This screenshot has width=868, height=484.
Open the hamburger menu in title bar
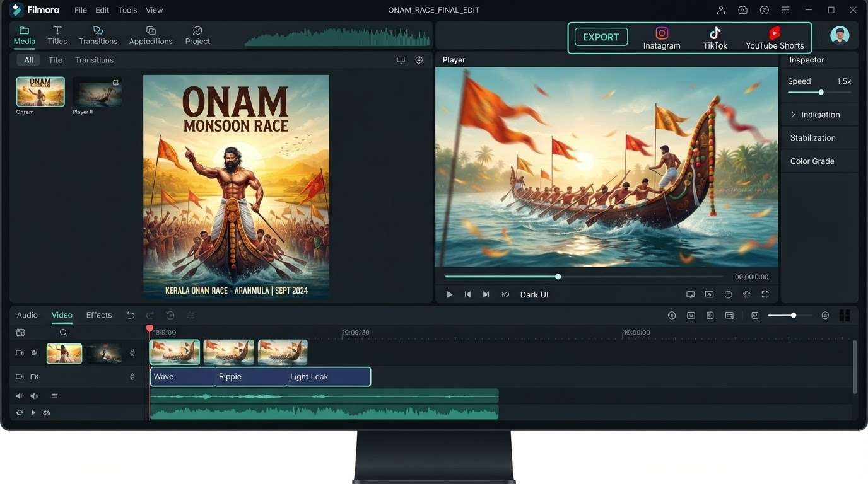(x=785, y=10)
